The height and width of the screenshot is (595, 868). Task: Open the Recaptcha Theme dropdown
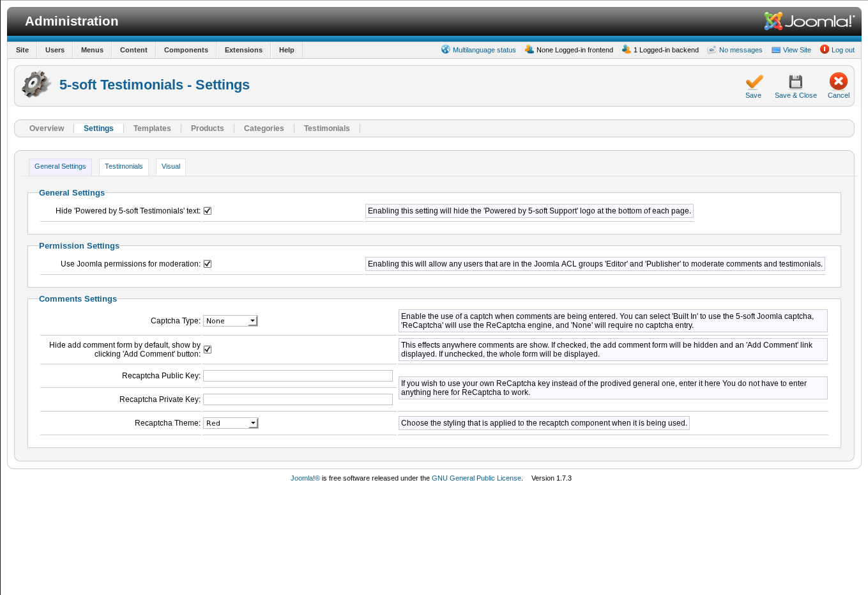pos(231,423)
